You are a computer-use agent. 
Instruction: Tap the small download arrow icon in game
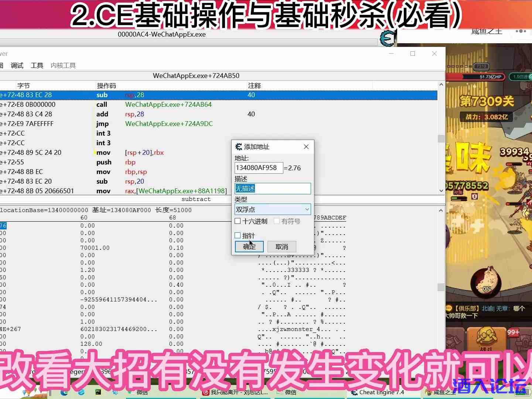coord(475,196)
